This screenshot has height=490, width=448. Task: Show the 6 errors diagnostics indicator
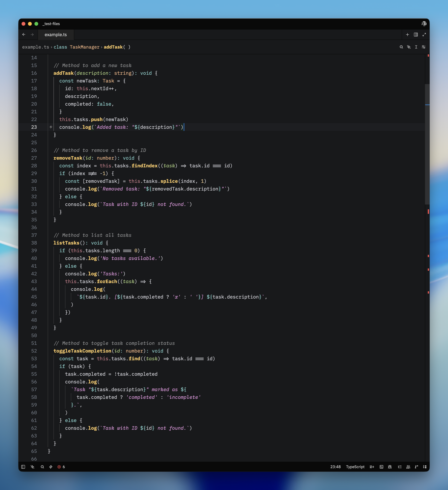[x=61, y=467]
